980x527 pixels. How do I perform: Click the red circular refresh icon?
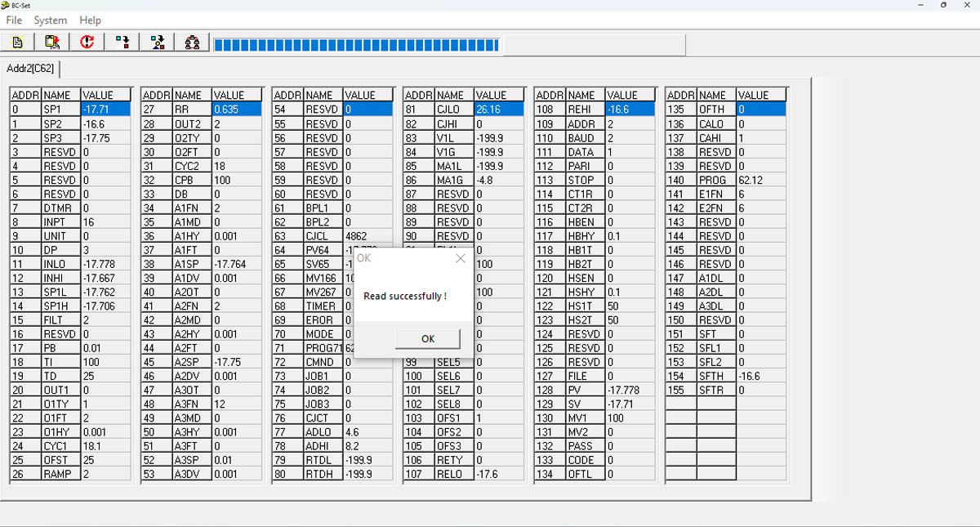coord(87,42)
